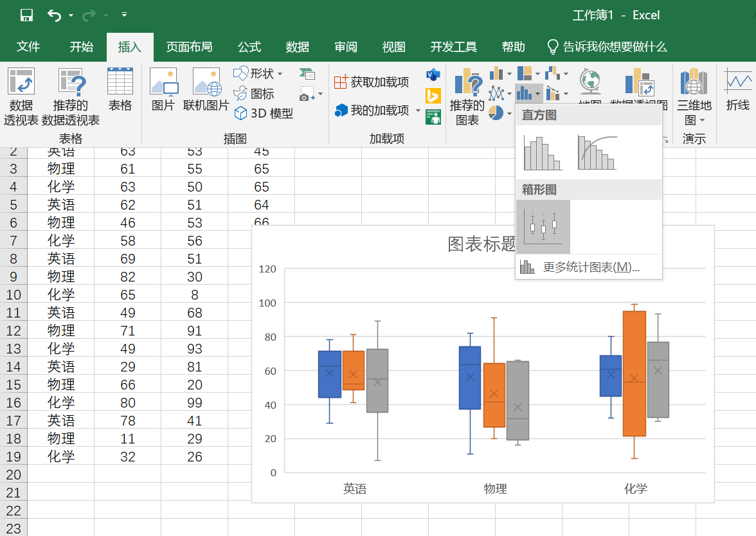This screenshot has width=756, height=536.
Task: Insert online pictures (联机图片)
Action: (206, 90)
